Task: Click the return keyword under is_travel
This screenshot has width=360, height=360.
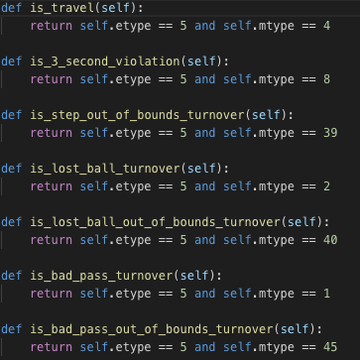Action: [51, 26]
